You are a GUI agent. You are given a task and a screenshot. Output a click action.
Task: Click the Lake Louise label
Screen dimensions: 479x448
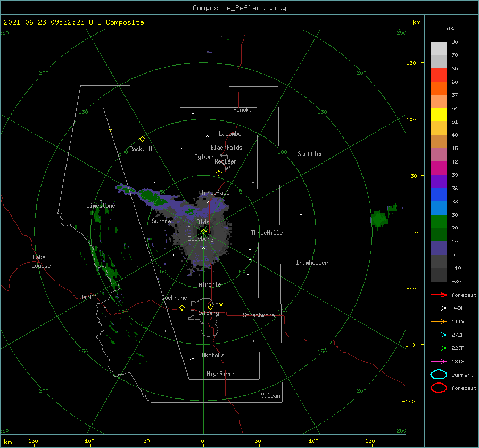41,262
